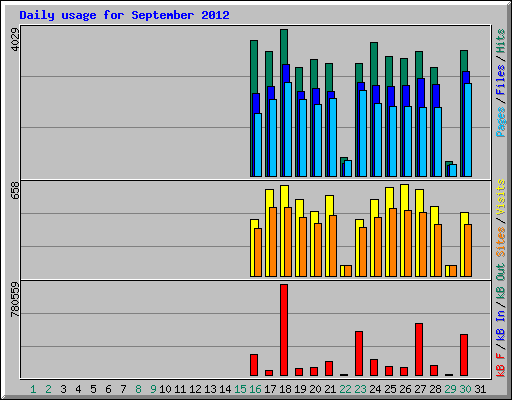Image resolution: width=512 pixels, height=400 pixels.
Task: Click the orange Sites bar for day 29
Action: coord(453,271)
